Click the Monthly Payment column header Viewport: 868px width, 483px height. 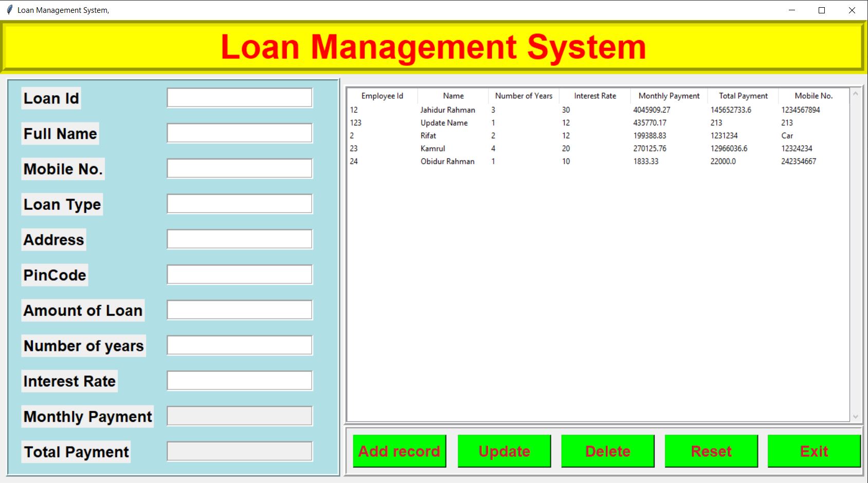click(x=668, y=96)
